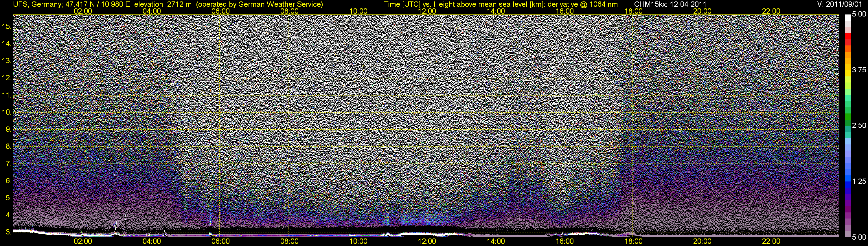The height and width of the screenshot is (246, 868).
Task: Click the 20:00 label on the bottom time axis
Action: click(x=702, y=241)
